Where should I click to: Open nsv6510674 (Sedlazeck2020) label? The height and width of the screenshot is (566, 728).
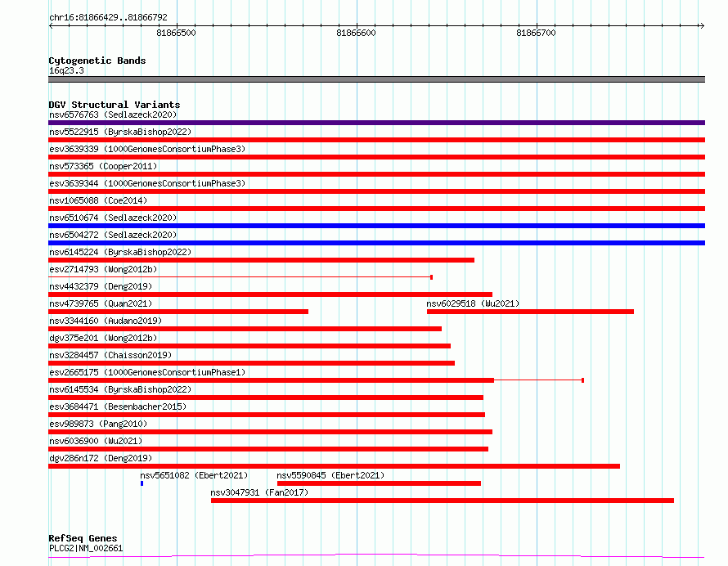pyautogui.click(x=113, y=218)
